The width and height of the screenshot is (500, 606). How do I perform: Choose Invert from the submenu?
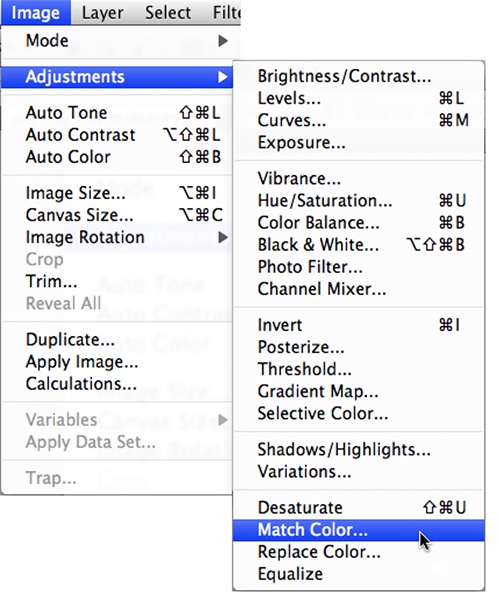point(359,325)
